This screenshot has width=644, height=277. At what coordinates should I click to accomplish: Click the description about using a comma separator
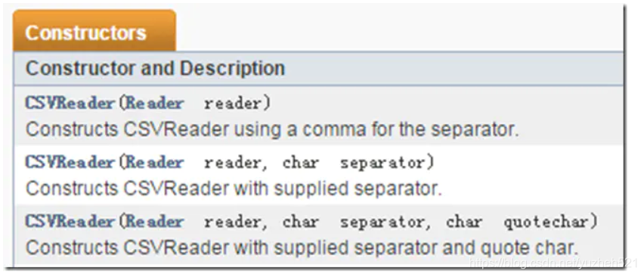[x=272, y=129]
